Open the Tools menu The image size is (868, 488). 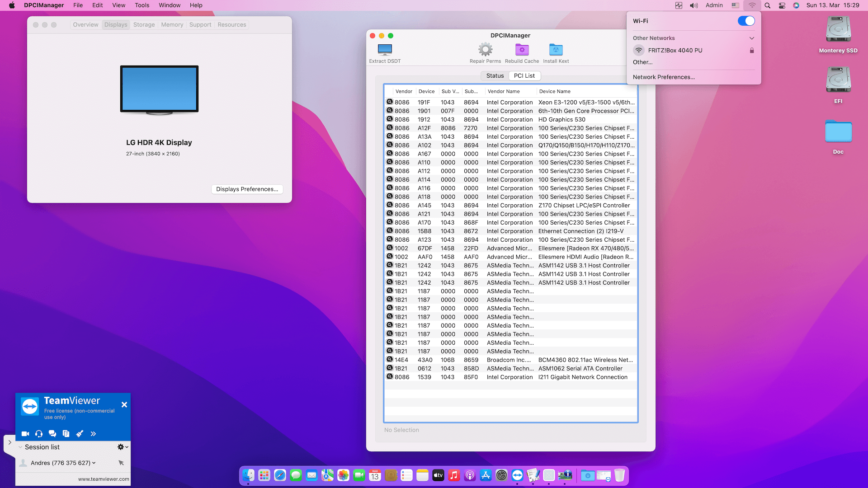coord(142,5)
